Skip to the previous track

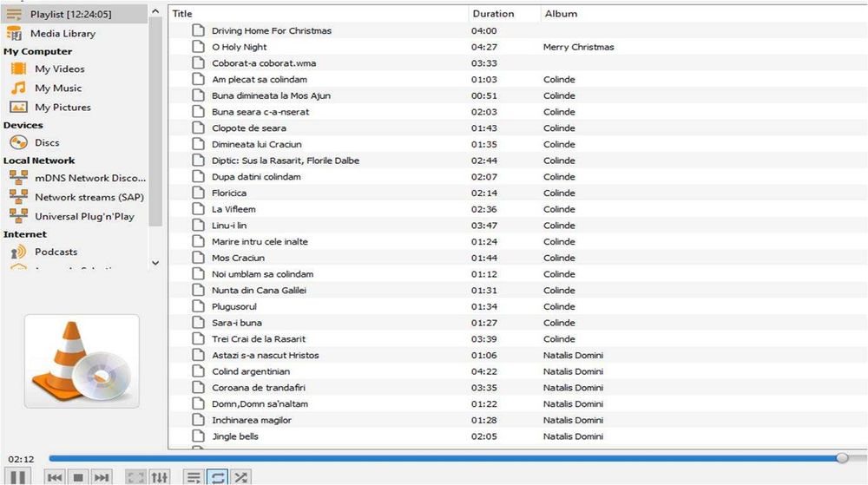pyautogui.click(x=54, y=477)
